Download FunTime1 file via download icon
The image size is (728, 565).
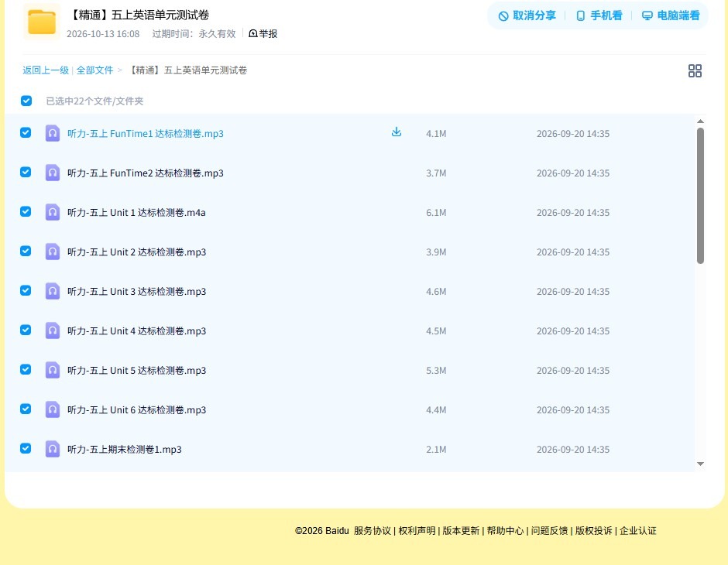tap(396, 132)
